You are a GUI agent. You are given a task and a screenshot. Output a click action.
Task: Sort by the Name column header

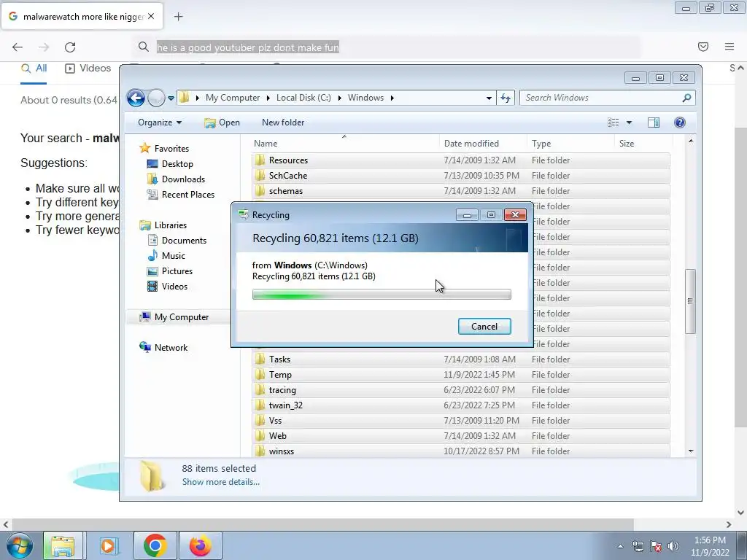point(345,144)
